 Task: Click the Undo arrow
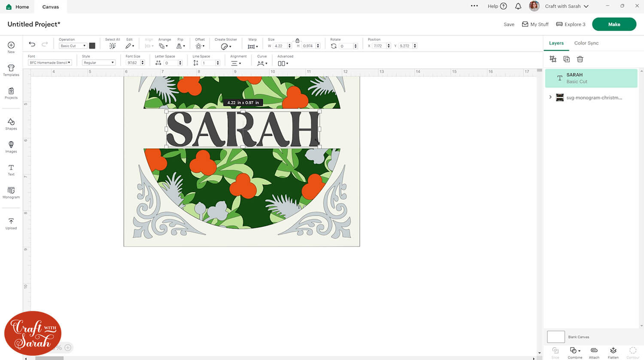tap(32, 44)
